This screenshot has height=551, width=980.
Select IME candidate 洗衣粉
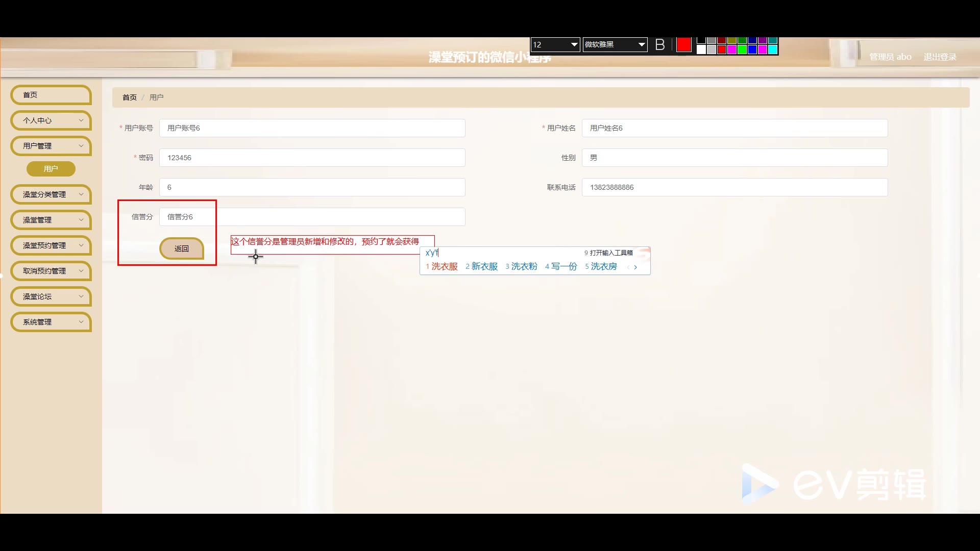pos(524,266)
